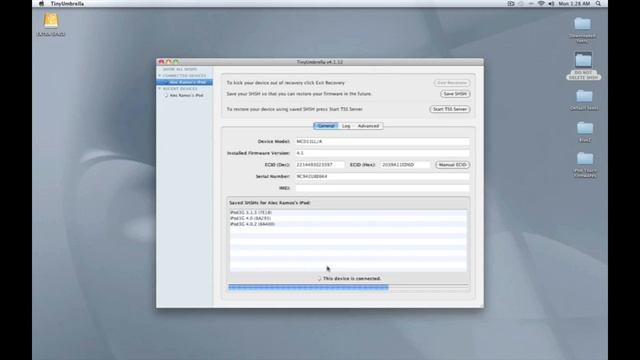Collapse the Connected Devices section
Image resolution: width=640 pixels, height=360 pixels.
(x=160, y=76)
